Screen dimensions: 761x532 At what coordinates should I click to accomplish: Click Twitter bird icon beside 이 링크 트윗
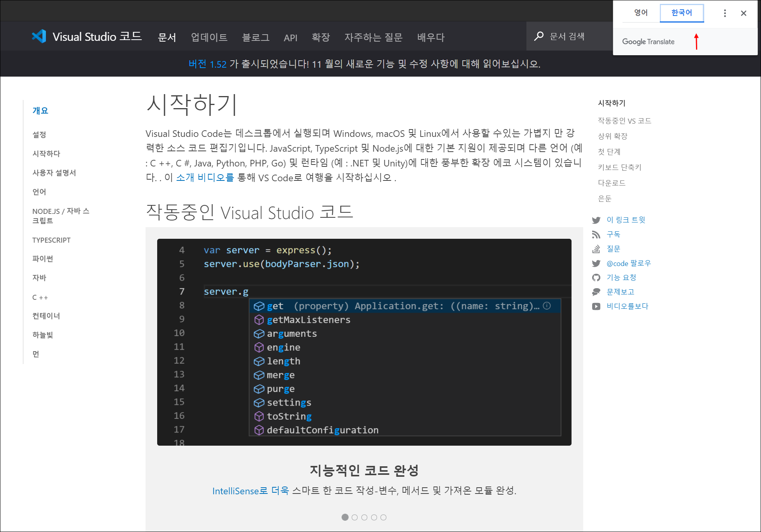click(596, 220)
